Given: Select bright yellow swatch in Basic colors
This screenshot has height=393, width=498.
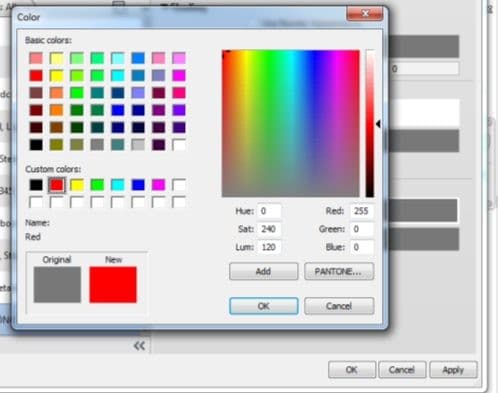Looking at the screenshot, I should [x=56, y=76].
